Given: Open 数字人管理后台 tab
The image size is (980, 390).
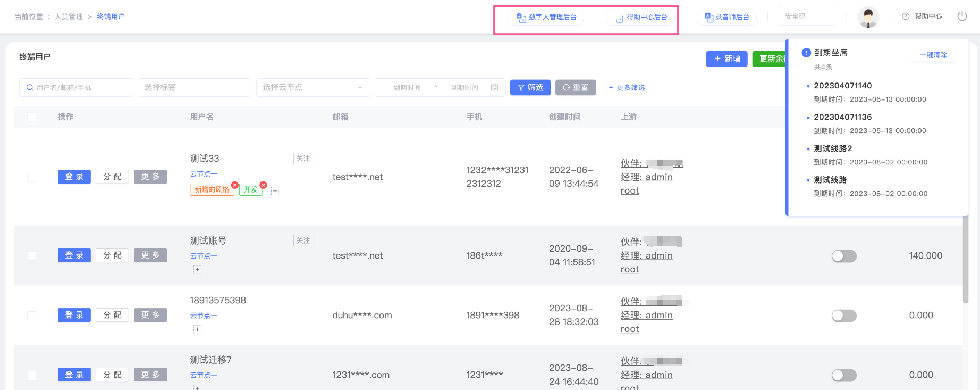Looking at the screenshot, I should point(546,17).
